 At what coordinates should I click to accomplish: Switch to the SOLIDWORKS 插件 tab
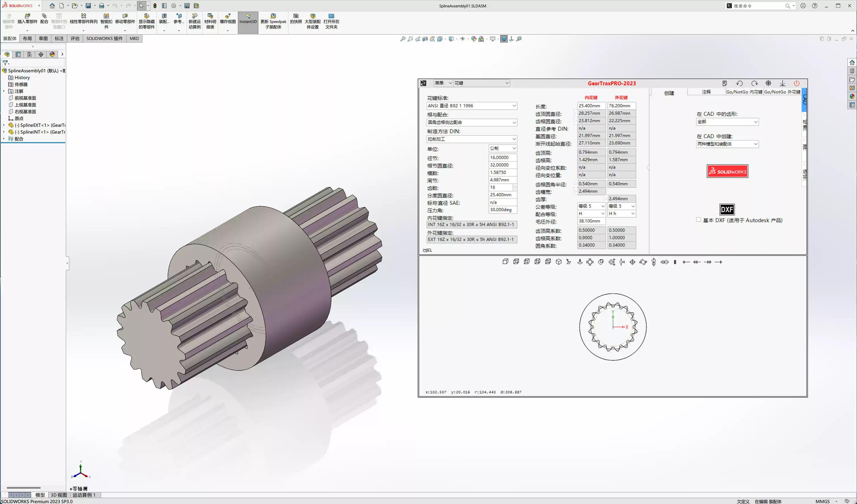point(104,38)
